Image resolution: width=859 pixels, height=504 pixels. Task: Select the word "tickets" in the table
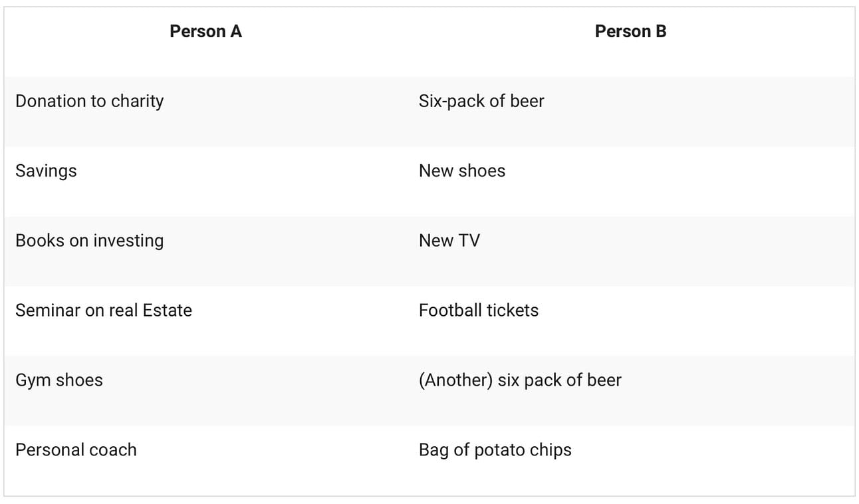512,311
